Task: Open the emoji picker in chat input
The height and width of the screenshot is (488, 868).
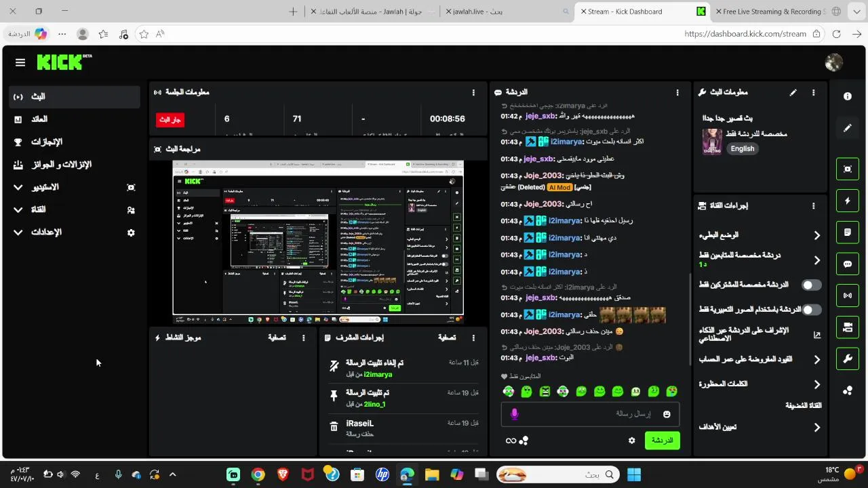Action: [667, 414]
